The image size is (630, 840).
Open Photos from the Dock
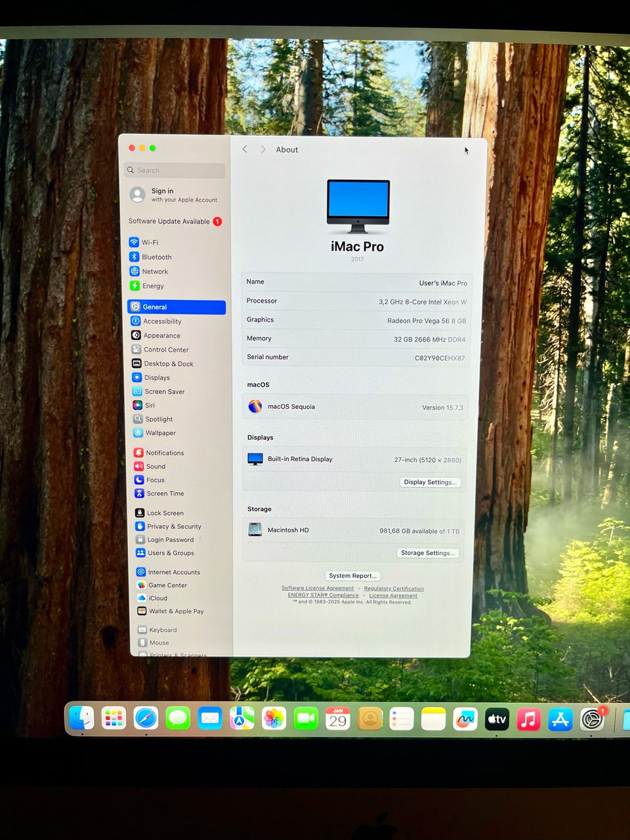pyautogui.click(x=274, y=719)
